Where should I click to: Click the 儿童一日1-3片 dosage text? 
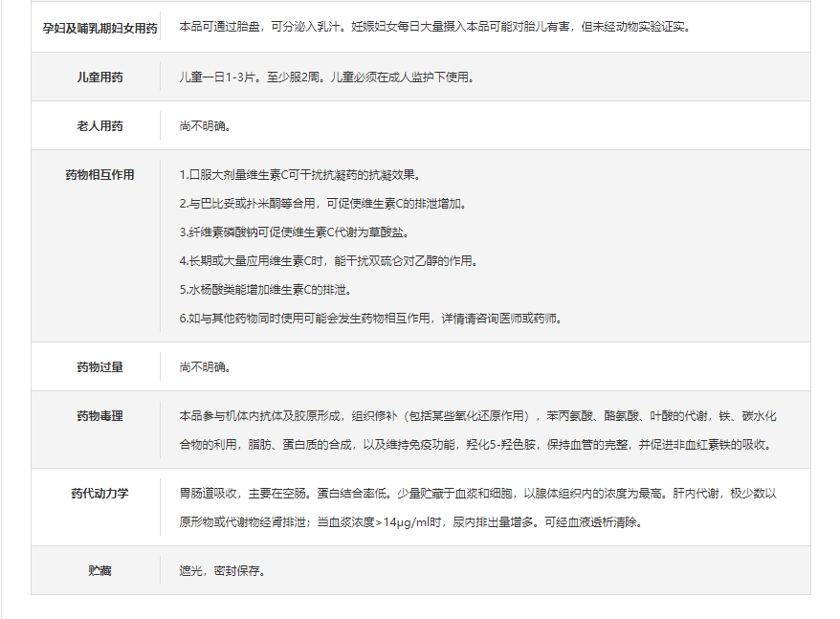325,77
